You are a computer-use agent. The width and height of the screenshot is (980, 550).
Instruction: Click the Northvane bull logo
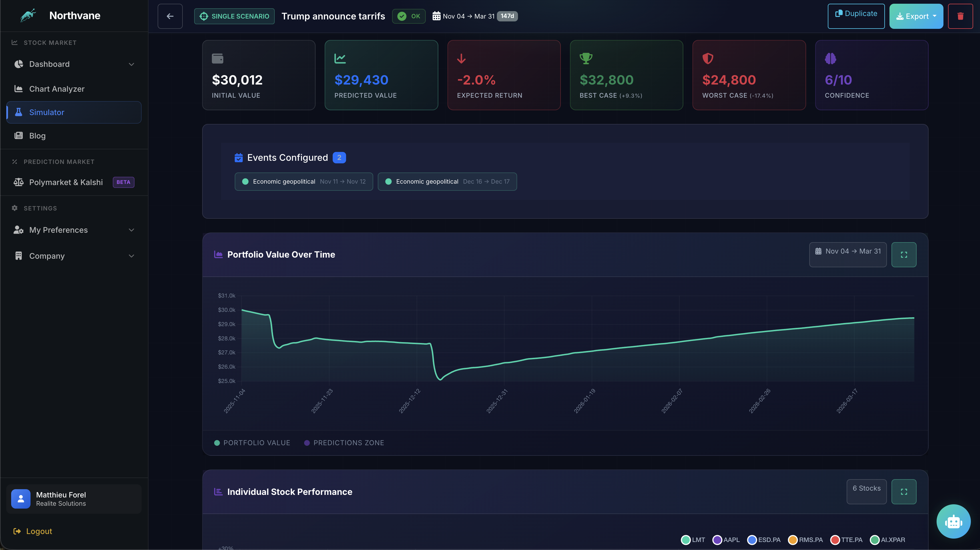pos(28,16)
